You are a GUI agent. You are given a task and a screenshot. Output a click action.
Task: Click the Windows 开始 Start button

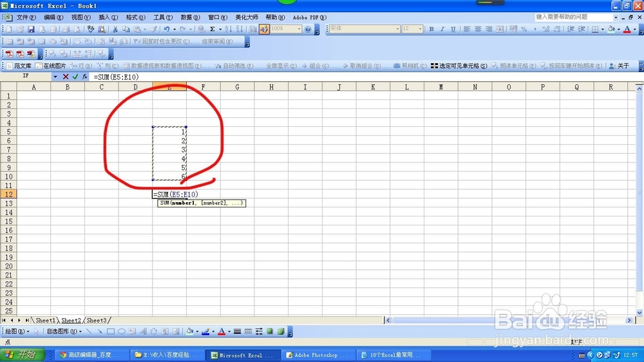click(22, 355)
